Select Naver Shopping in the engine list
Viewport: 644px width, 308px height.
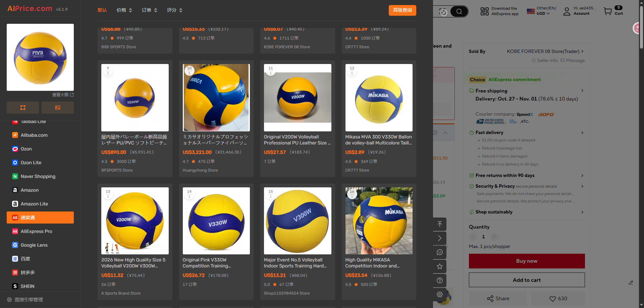coord(40,176)
